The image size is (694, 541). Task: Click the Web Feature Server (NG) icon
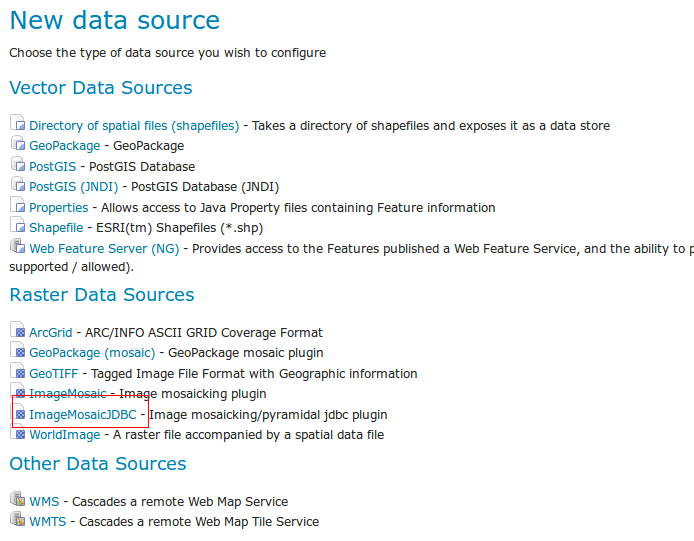point(18,246)
